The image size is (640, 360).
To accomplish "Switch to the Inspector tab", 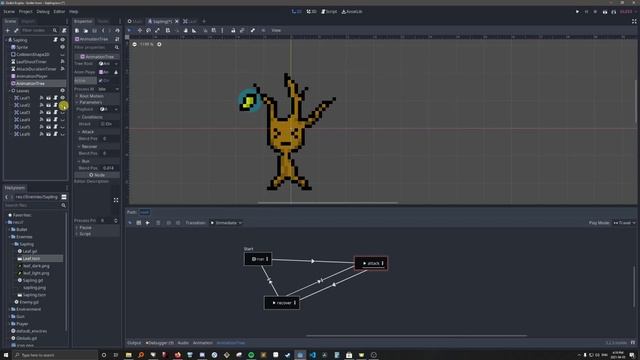I will click(83, 21).
